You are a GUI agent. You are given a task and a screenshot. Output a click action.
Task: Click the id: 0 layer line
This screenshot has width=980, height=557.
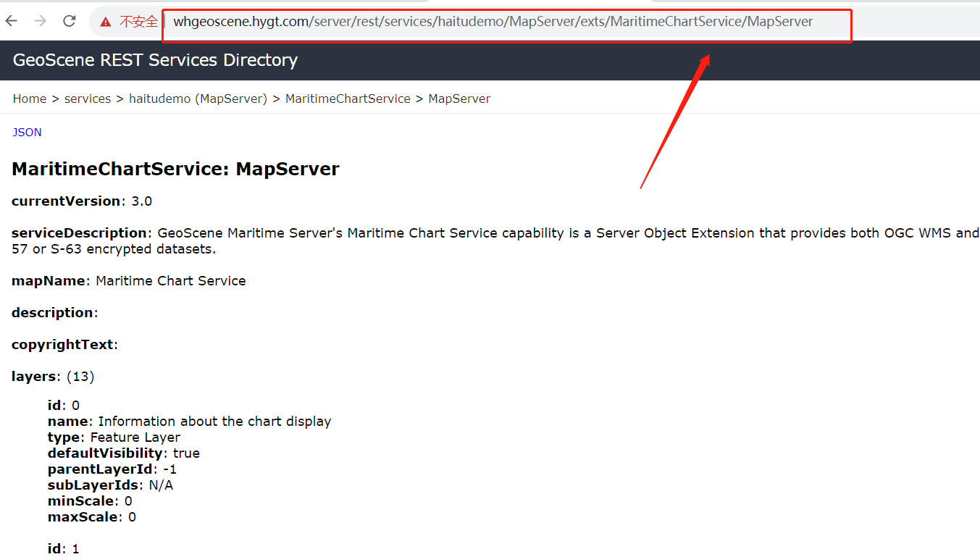64,406
